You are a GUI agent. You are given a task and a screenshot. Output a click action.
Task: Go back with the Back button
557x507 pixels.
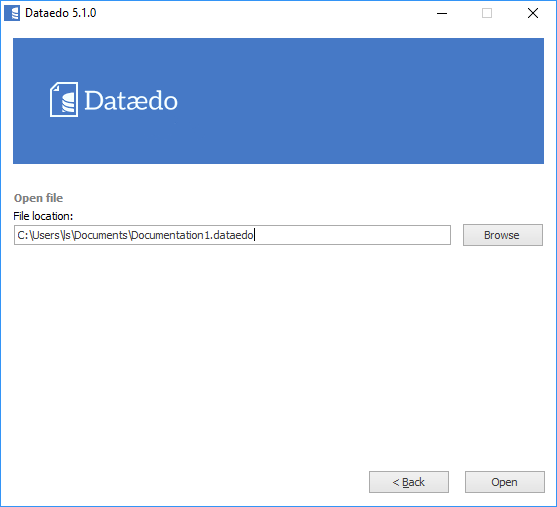[x=409, y=482]
